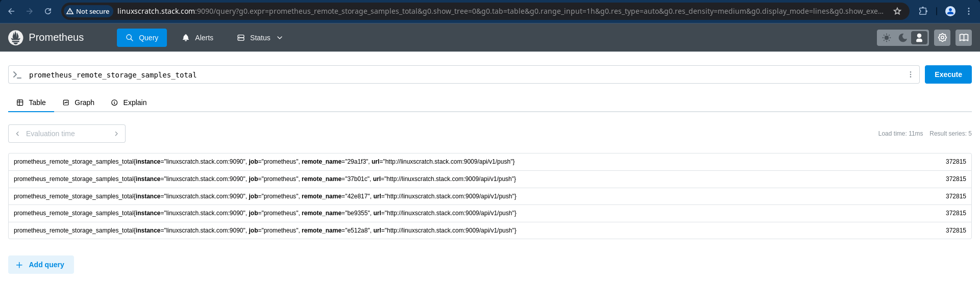Reload the page with the refresh icon
The height and width of the screenshot is (283, 980).
(48, 11)
